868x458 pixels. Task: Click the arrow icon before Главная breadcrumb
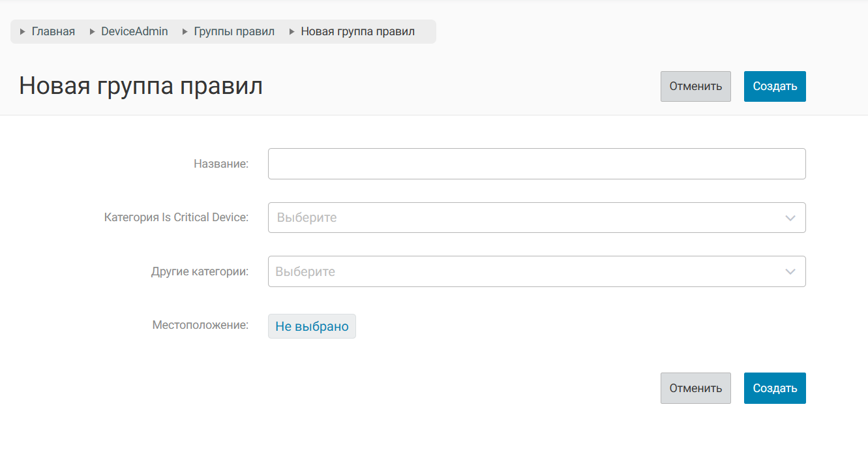click(23, 31)
